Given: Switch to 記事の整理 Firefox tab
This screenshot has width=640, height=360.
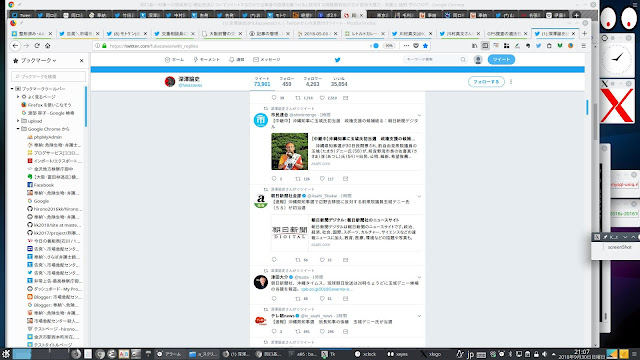Looking at the screenshot, I should pos(269,33).
